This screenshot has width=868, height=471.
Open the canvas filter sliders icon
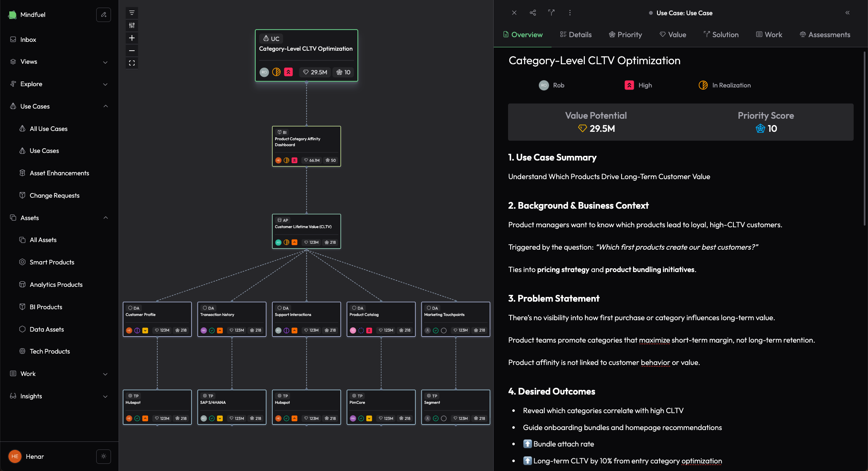pos(132,25)
